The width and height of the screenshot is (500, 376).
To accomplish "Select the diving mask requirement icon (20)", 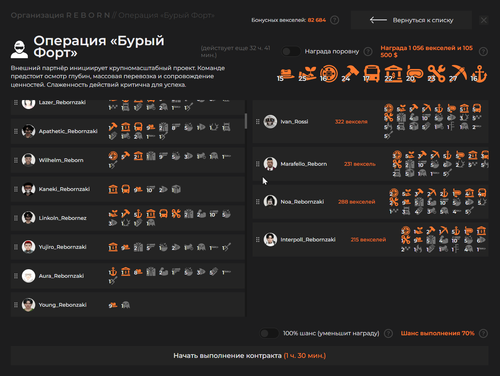I will (415, 74).
